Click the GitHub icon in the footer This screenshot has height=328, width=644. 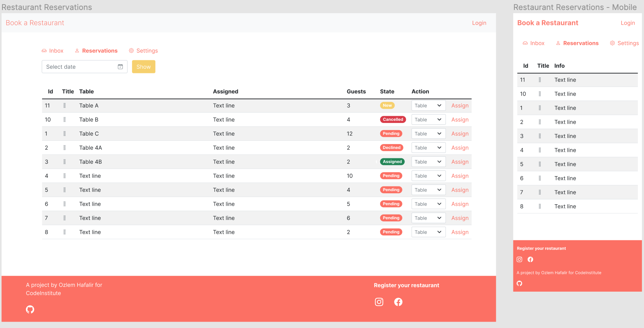pos(30,309)
